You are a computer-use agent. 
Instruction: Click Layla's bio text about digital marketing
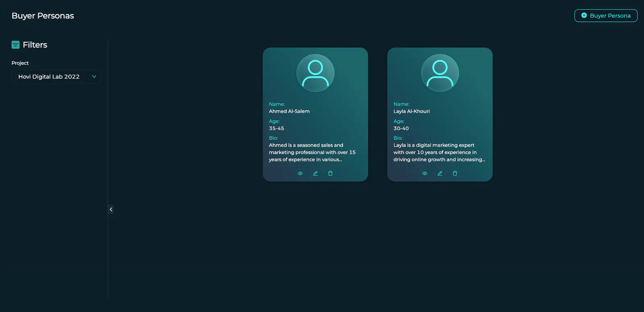[439, 152]
